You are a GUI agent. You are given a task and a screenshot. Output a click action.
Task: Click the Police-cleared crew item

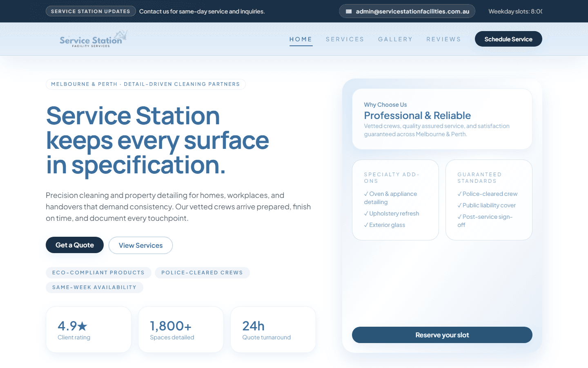click(488, 194)
